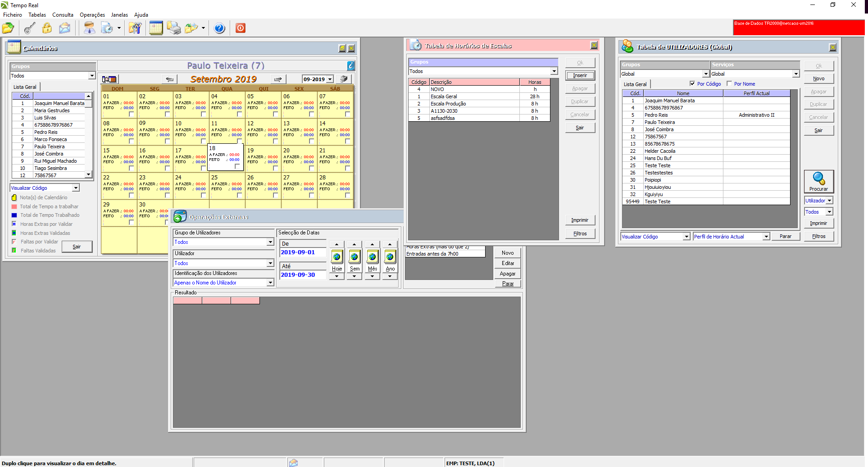868x467 pixels.
Task: Select Pedro Reis row in UTILIZADORES table
Action: point(706,115)
